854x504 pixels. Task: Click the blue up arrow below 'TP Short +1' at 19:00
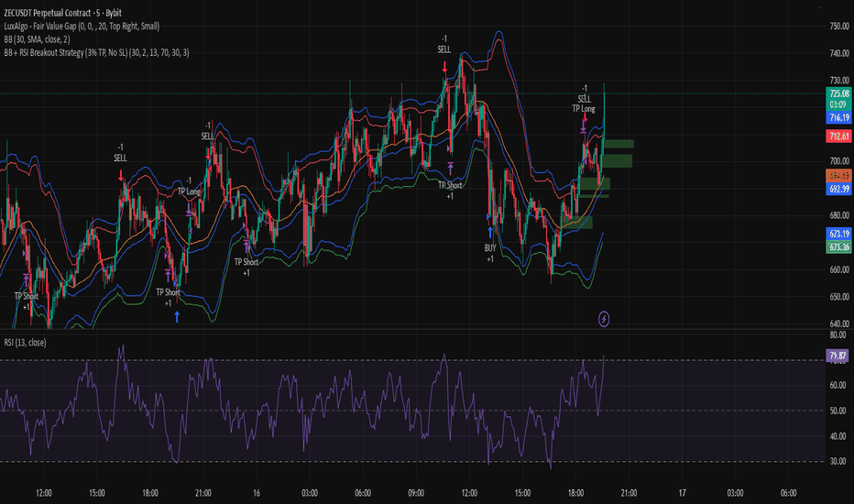pyautogui.click(x=176, y=316)
